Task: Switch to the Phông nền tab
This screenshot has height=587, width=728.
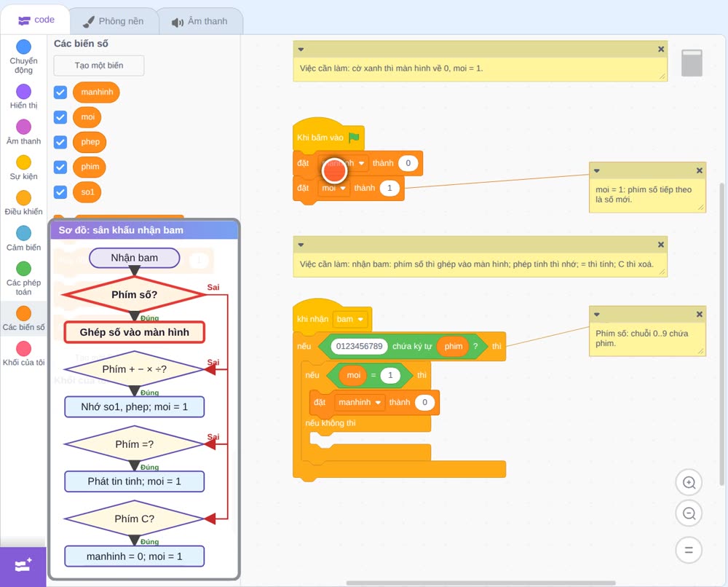Action: coord(114,21)
